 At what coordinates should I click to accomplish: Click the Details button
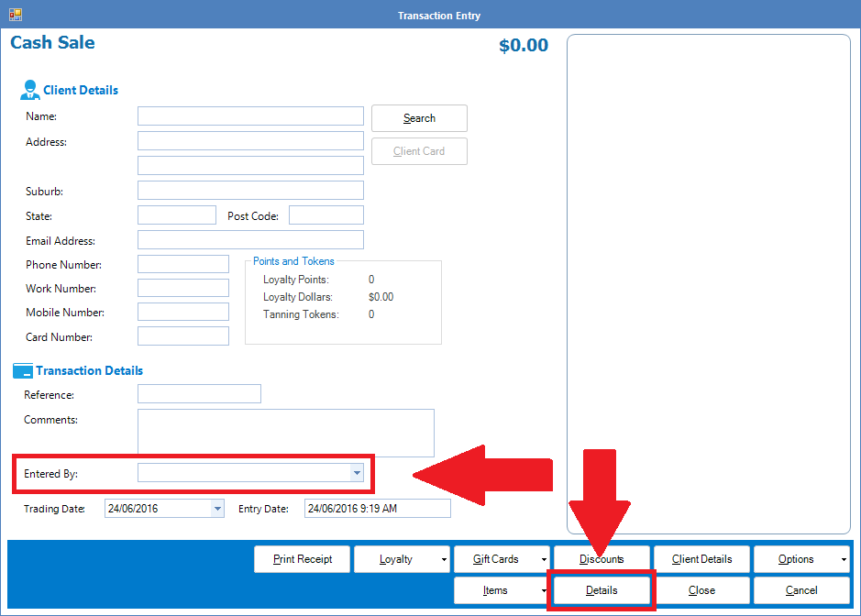click(602, 590)
